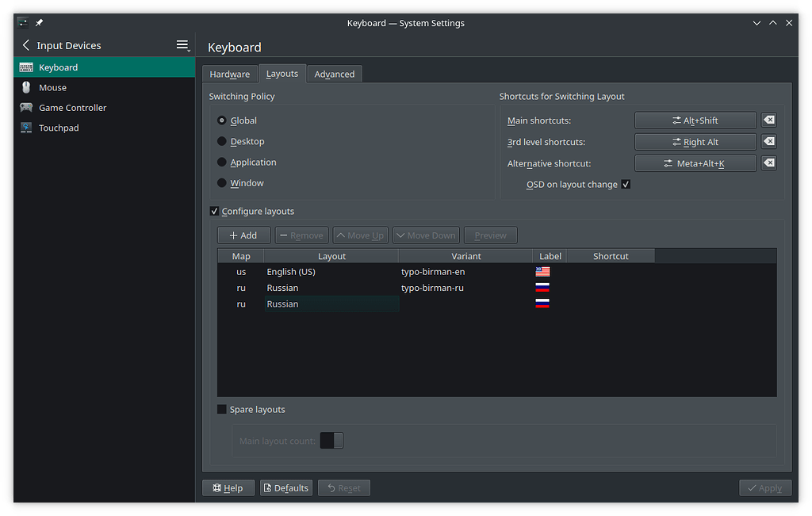812x516 pixels.
Task: Adjust the Main layout count control
Action: [x=331, y=440]
